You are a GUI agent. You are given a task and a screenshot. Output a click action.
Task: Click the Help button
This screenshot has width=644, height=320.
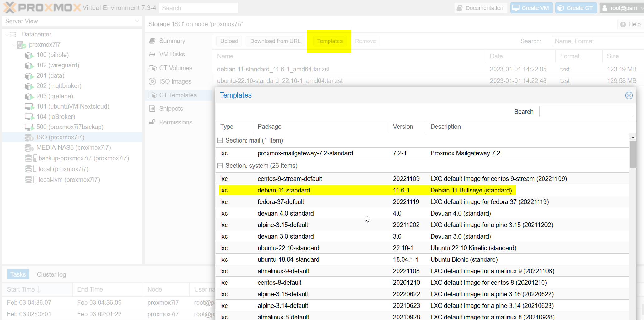pos(630,24)
